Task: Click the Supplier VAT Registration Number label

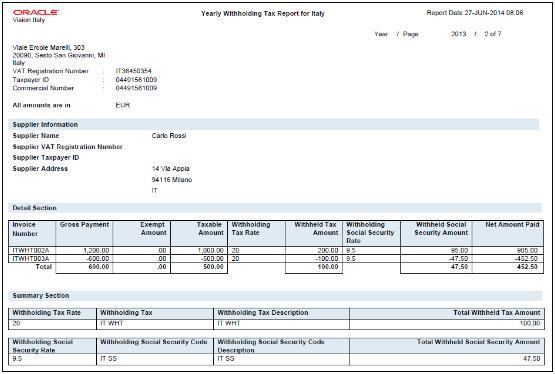Action: point(68,146)
